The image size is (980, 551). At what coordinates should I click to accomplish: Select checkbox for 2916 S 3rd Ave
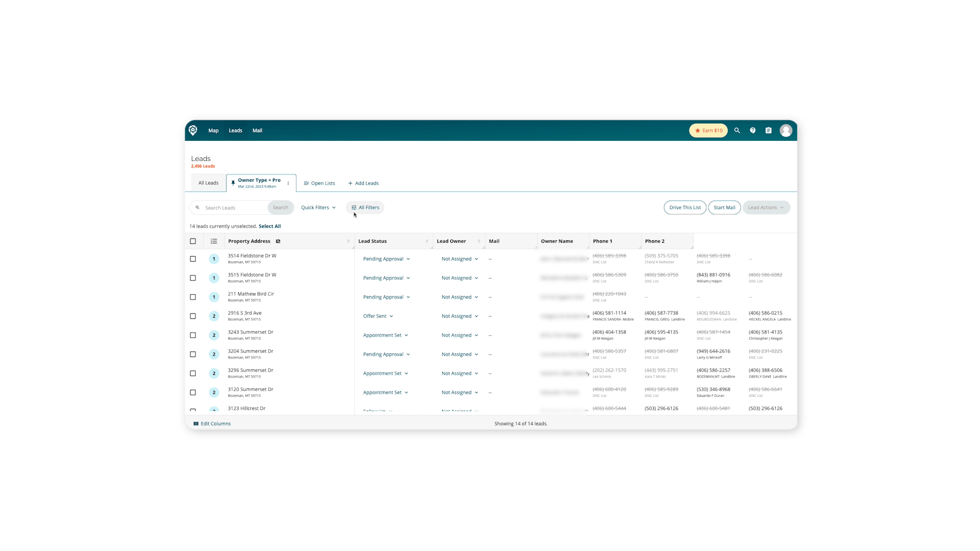[193, 316]
